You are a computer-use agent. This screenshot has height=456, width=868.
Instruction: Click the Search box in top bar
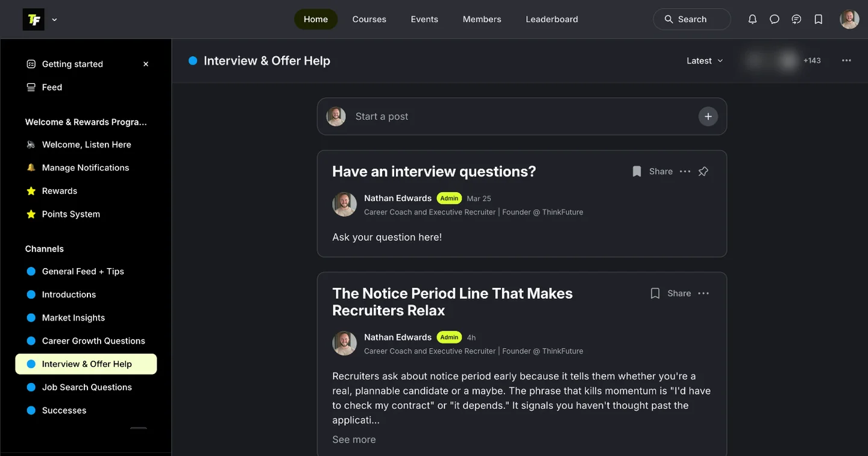[x=692, y=19]
